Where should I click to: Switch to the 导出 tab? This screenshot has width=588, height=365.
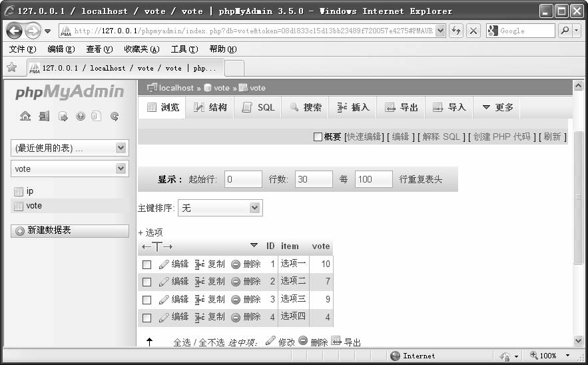pyautogui.click(x=402, y=108)
